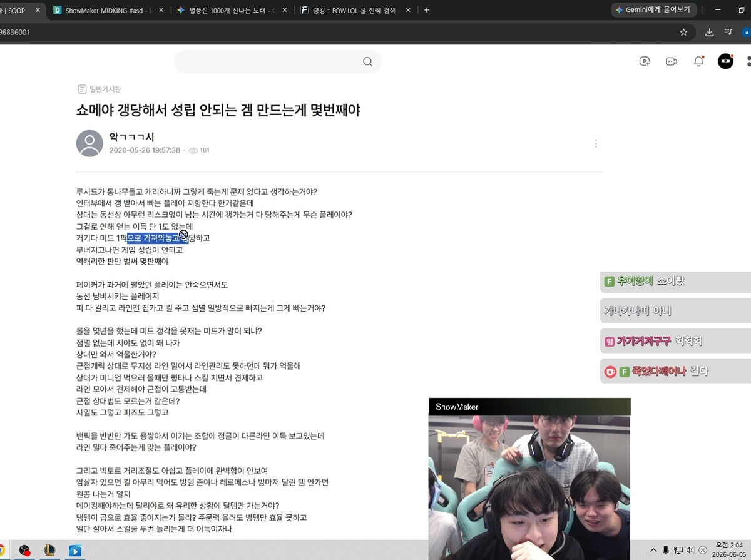The height and width of the screenshot is (560, 751).
Task: Click the broadcast camera icon in header
Action: pos(672,61)
